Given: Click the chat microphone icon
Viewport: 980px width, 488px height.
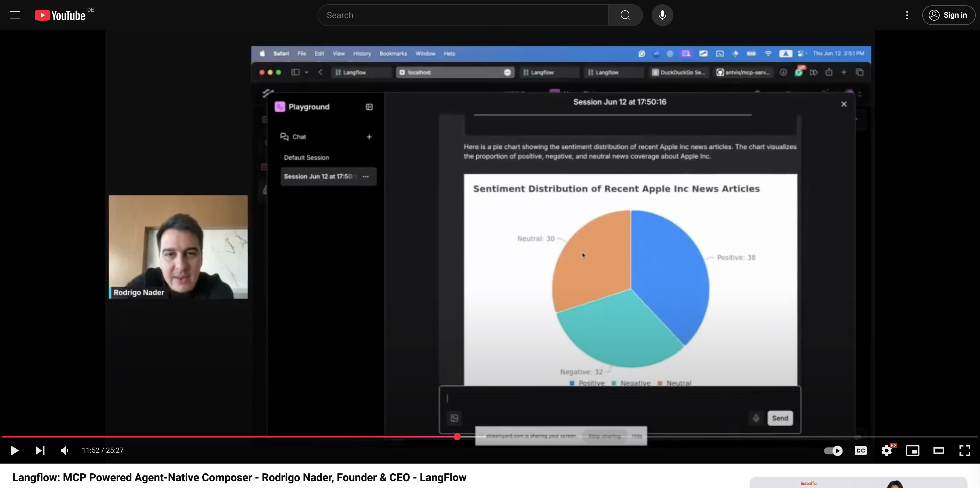Looking at the screenshot, I should tap(756, 418).
